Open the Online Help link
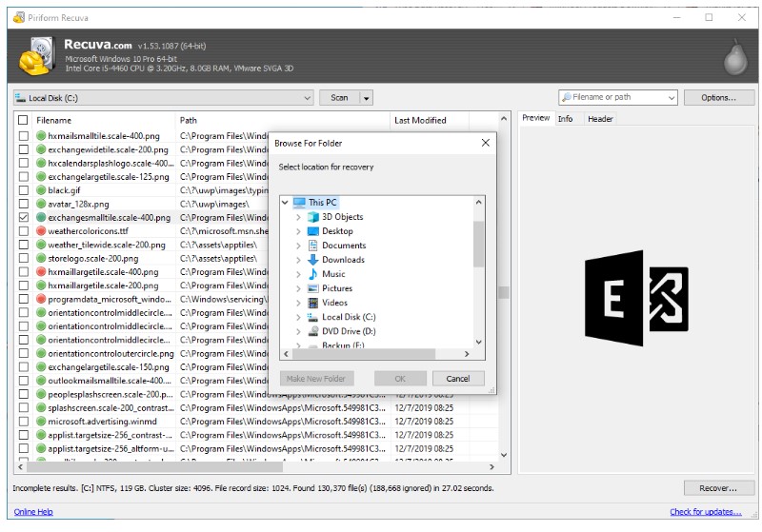Screen dimensions: 762x532 coord(33,512)
